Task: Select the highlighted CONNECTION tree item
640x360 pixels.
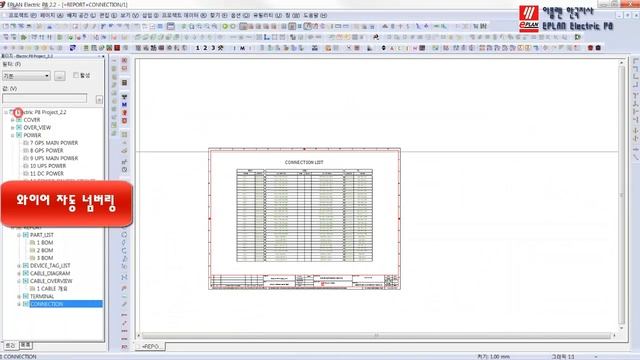Action: click(x=66, y=304)
